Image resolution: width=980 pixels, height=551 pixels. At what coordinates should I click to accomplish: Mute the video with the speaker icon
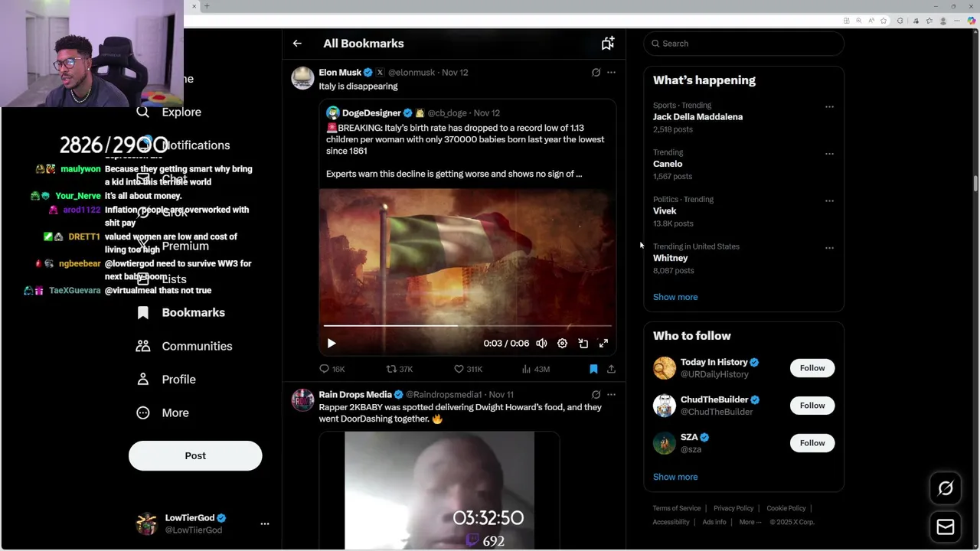pos(541,344)
